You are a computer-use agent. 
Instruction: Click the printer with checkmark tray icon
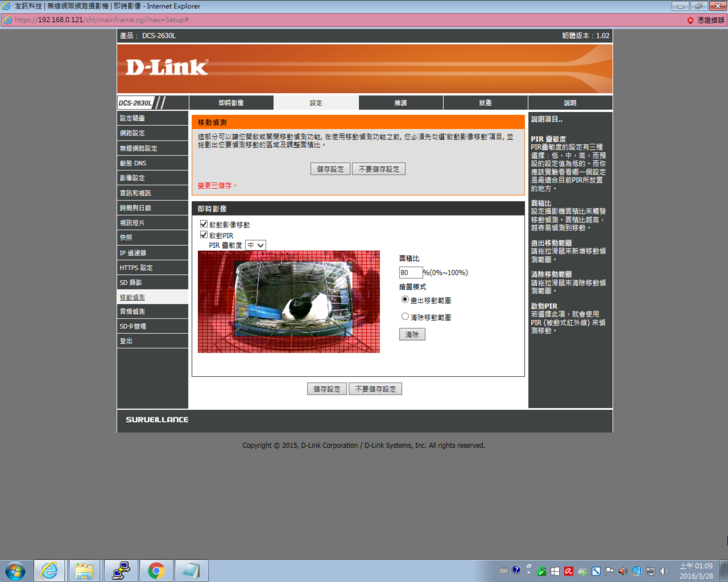click(x=582, y=571)
